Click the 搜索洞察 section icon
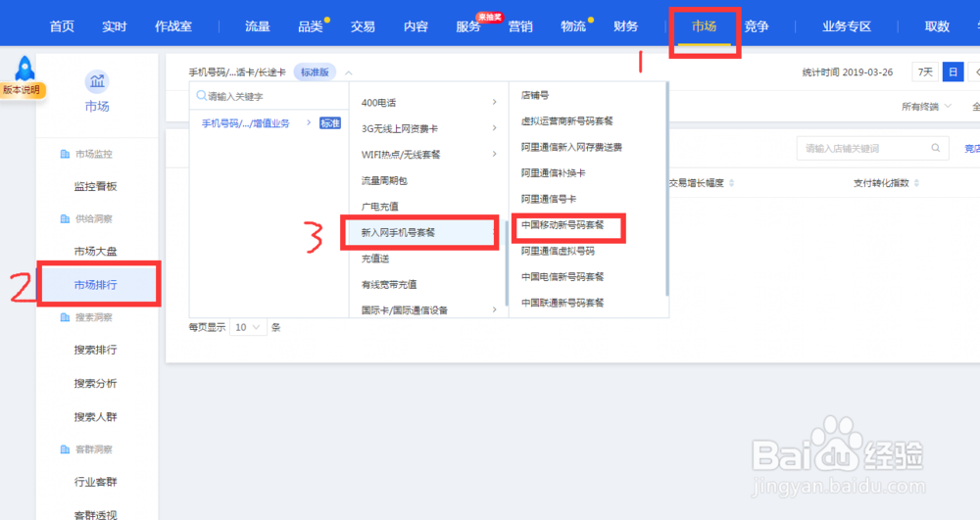 pyautogui.click(x=65, y=317)
